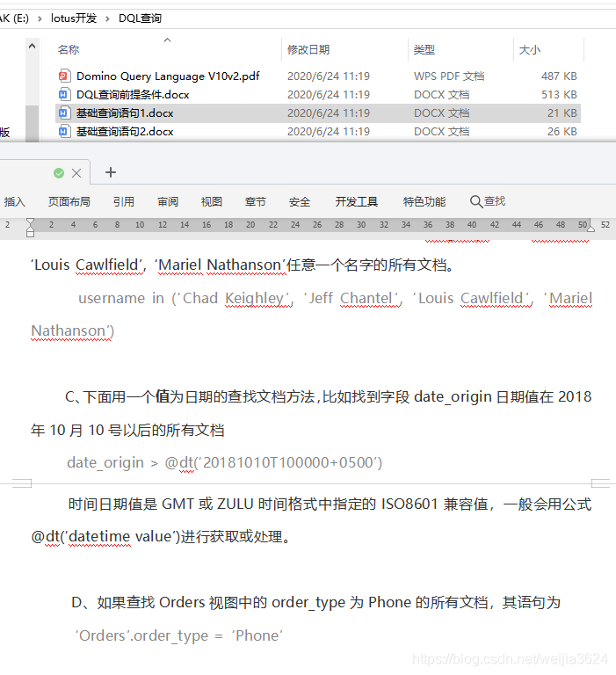Click the line 年 10 月 10 号以后的所有文档
The height and width of the screenshot is (675, 616).
tap(127, 430)
